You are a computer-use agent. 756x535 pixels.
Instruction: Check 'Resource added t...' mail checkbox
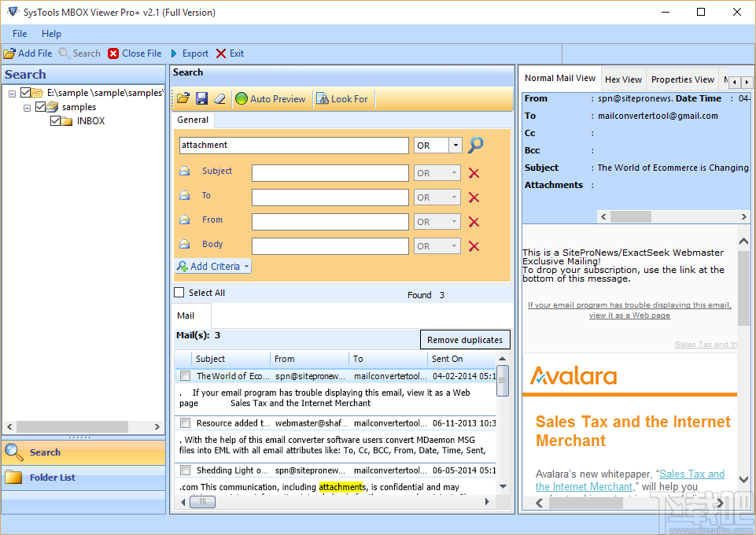tap(185, 422)
